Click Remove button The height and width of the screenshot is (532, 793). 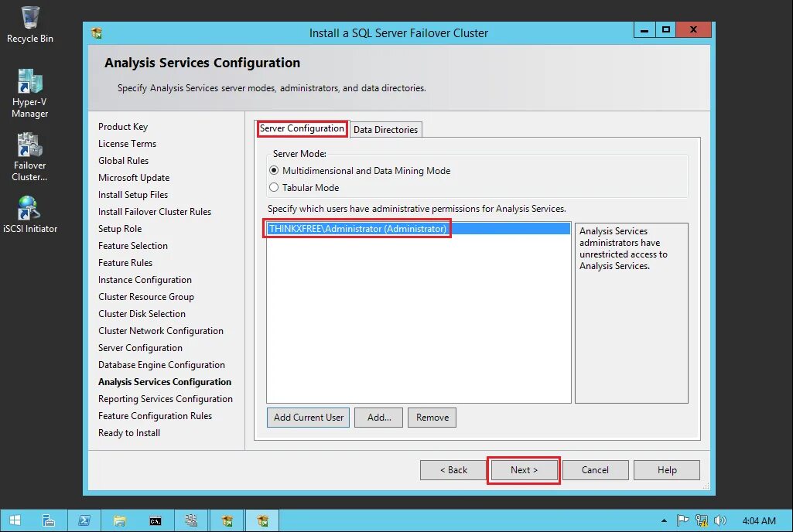(432, 418)
